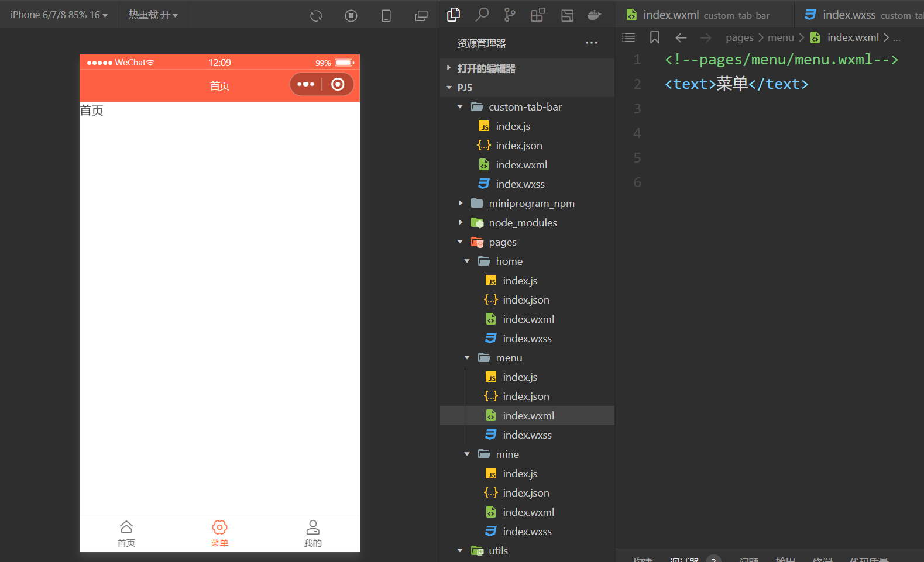Expand the miniprogram_npm folder
This screenshot has height=562, width=924.
tap(527, 204)
